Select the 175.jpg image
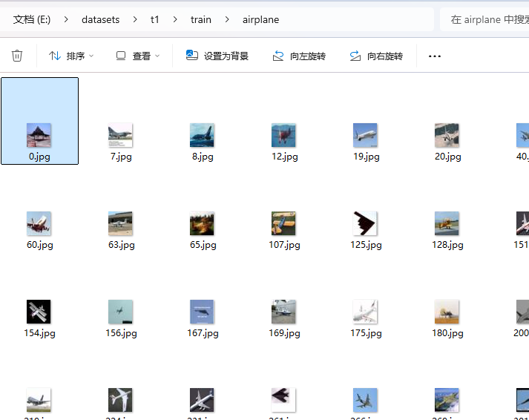The image size is (529, 420). (365, 312)
